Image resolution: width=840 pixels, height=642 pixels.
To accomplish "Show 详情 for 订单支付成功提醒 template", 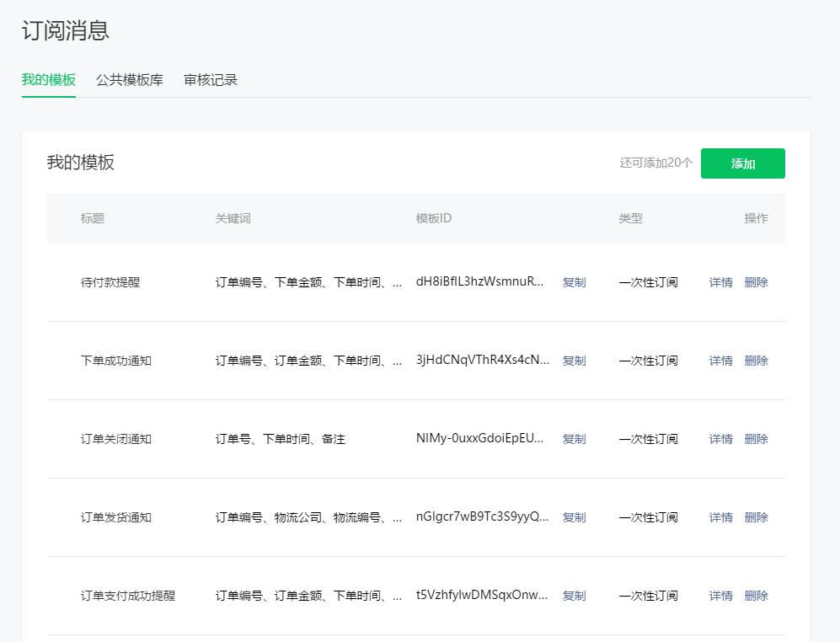I will (x=720, y=596).
